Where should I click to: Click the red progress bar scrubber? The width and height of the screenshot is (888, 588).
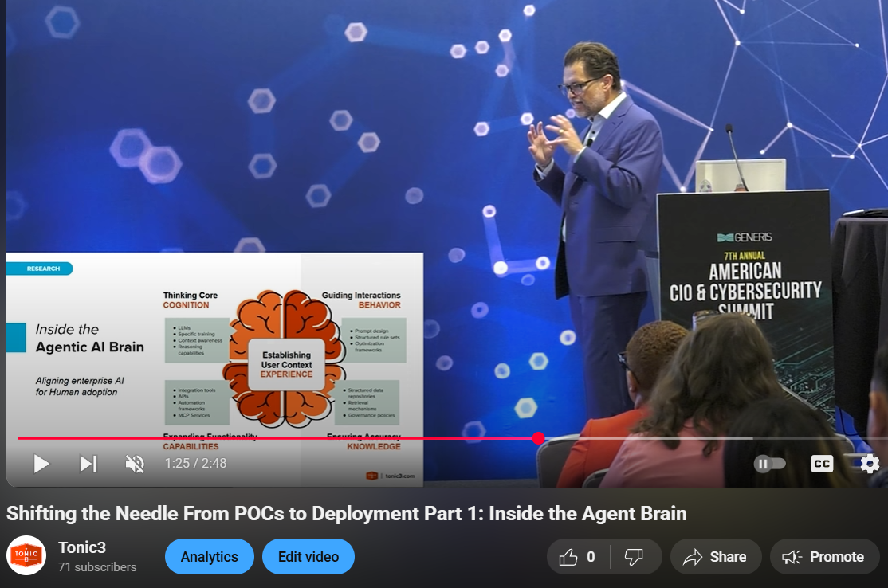pyautogui.click(x=539, y=438)
